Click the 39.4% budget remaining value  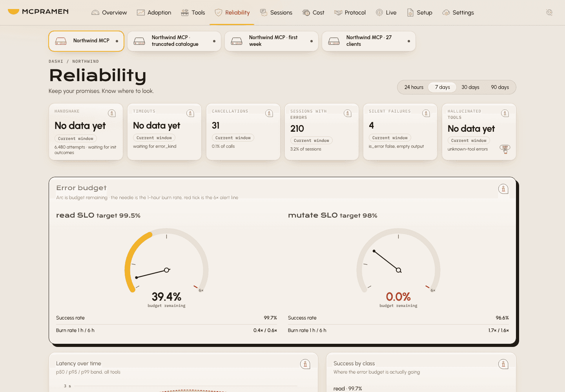click(166, 297)
